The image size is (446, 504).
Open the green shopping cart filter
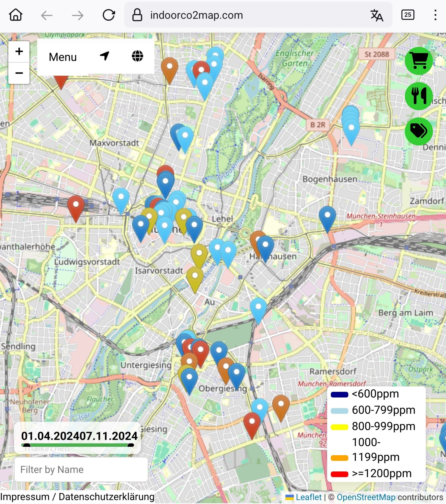coord(419,61)
